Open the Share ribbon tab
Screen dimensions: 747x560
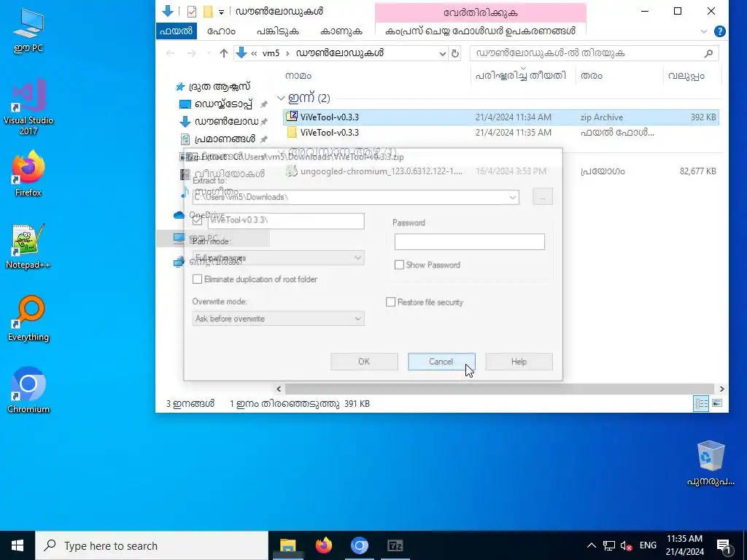[278, 31]
